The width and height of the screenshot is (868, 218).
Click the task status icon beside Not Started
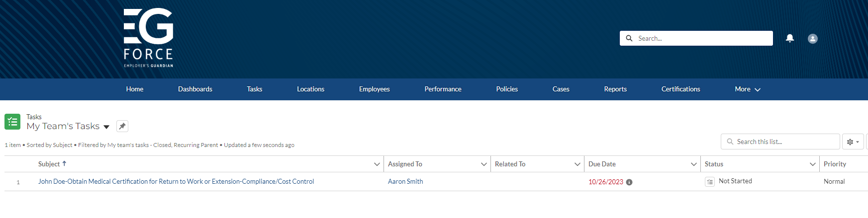710,182
